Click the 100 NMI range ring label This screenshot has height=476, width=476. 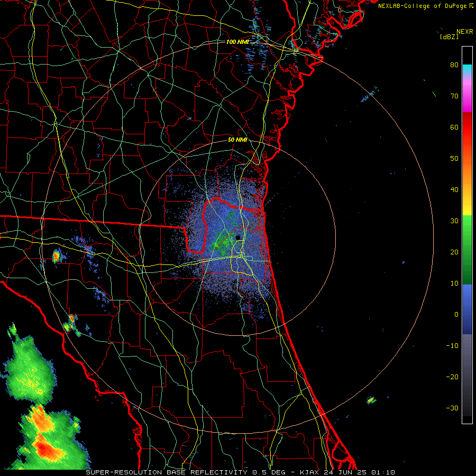click(x=237, y=42)
